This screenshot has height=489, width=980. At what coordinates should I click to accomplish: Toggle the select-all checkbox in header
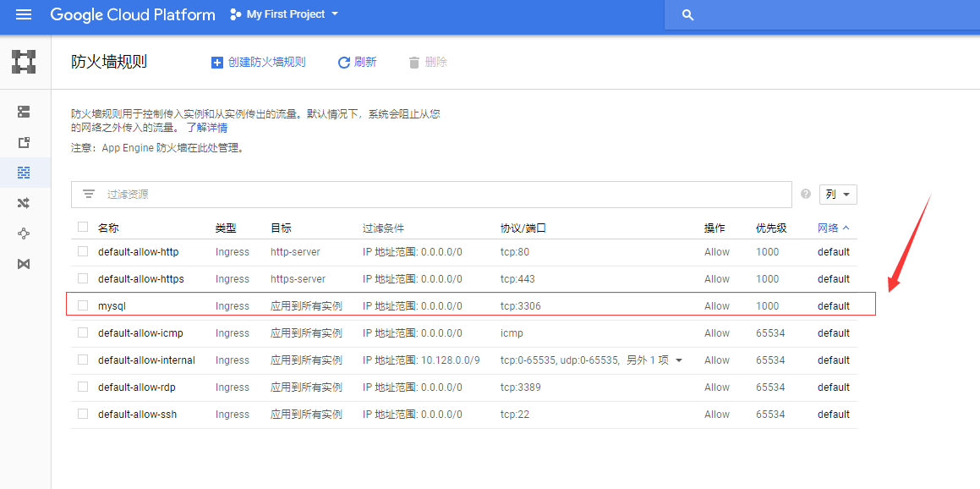pyautogui.click(x=83, y=227)
